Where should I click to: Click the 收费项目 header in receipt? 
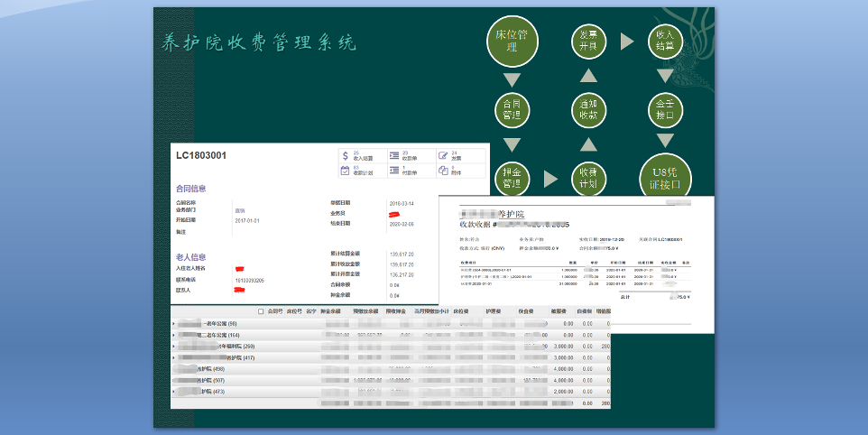coord(469,263)
